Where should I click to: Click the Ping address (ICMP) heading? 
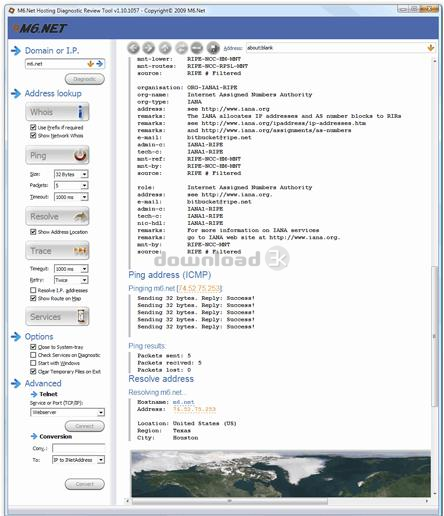coord(170,275)
